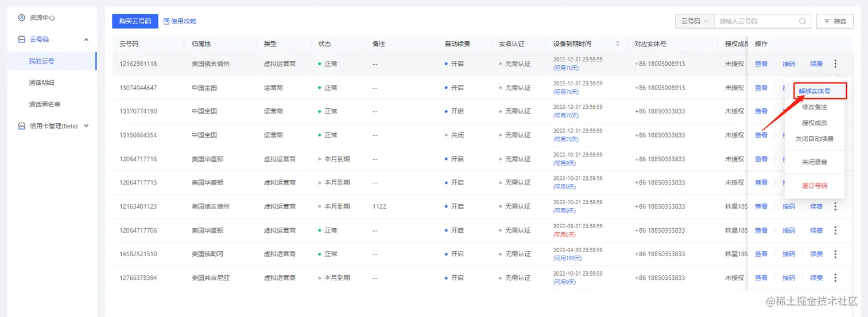Collapse the 云号码 sidebar section
The image size is (868, 317).
point(86,40)
